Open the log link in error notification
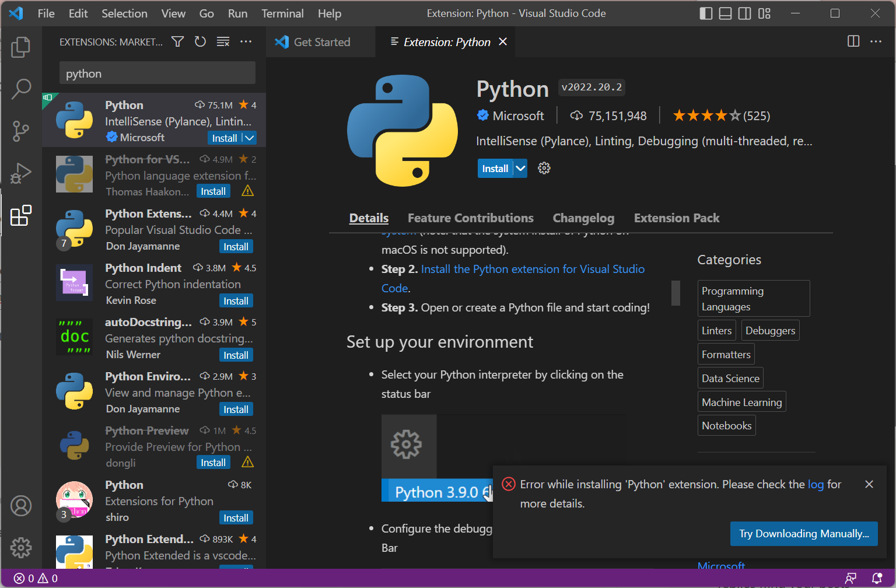896x588 pixels. (x=815, y=484)
